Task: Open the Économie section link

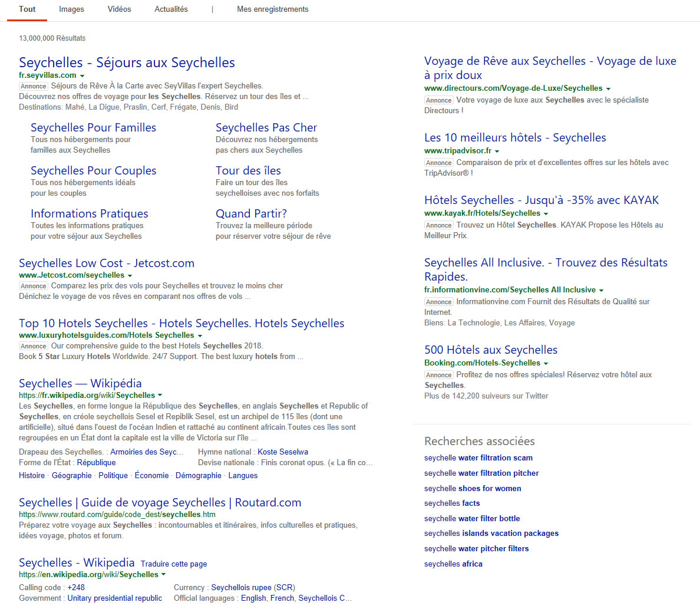Action: point(152,475)
